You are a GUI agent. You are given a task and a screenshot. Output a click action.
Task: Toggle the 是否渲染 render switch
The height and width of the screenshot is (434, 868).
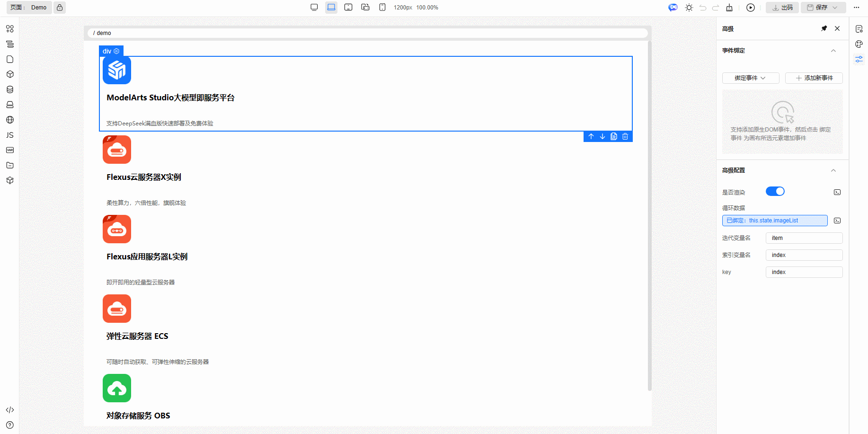click(x=775, y=191)
